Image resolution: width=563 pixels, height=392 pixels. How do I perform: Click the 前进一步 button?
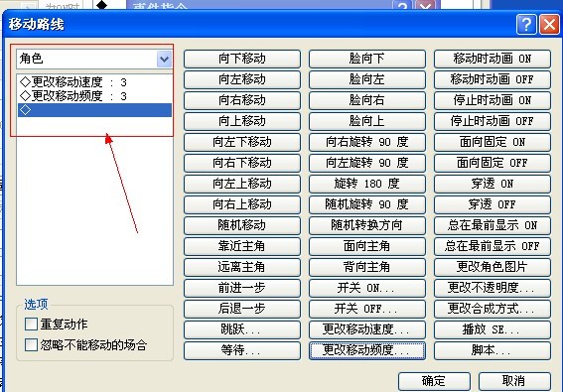(x=242, y=288)
